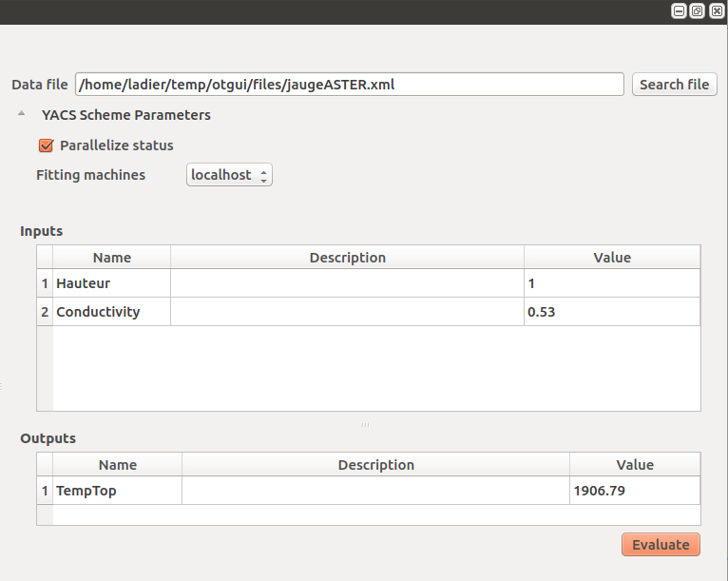Collapse the YACS Scheme Parameters section
Screen dimensions: 728x581
[x=22, y=114]
